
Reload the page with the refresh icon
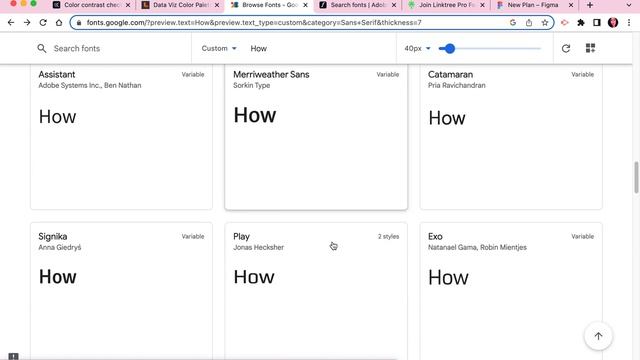pos(43,22)
